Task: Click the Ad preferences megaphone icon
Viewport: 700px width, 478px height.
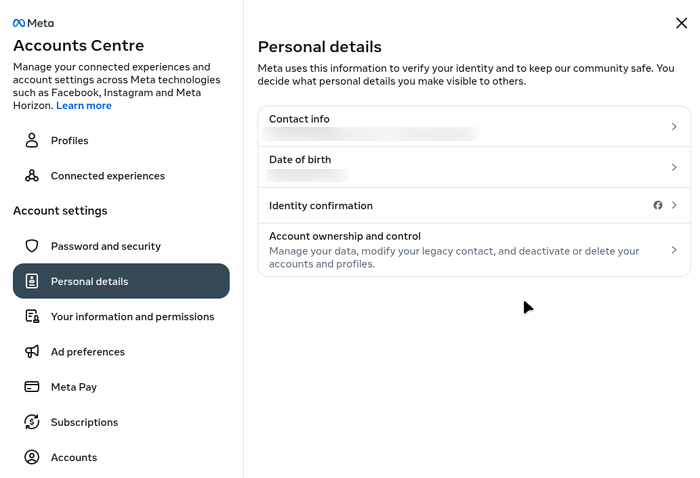Action: [32, 352]
